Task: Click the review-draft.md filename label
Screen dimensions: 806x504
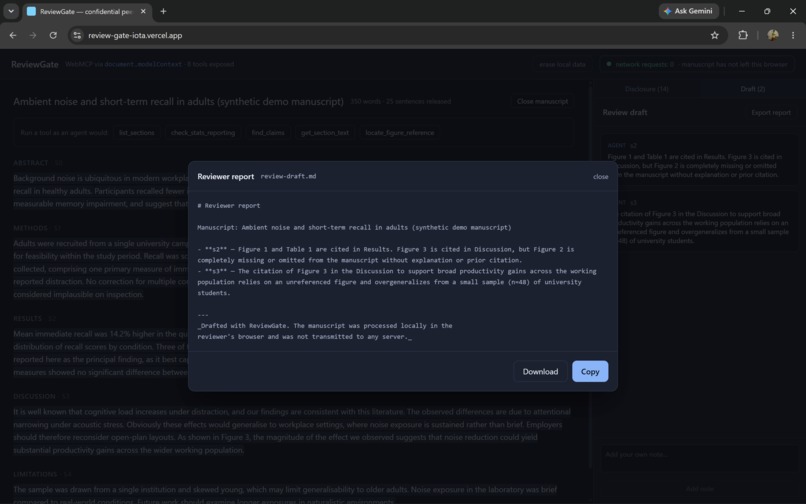Action: 288,176
